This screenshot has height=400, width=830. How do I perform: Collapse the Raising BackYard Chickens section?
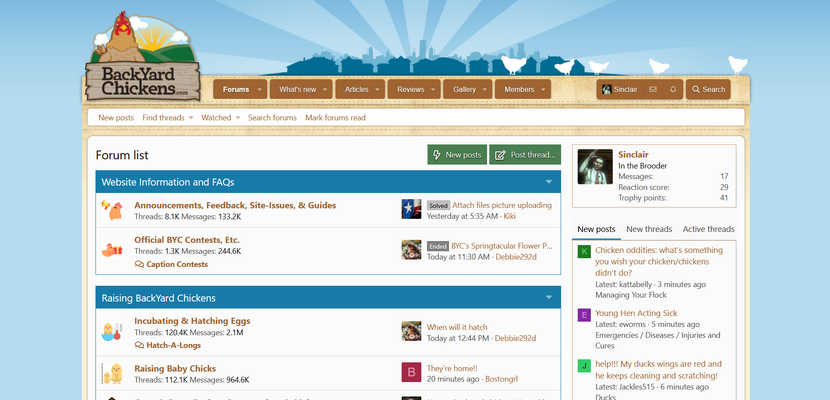pos(549,298)
